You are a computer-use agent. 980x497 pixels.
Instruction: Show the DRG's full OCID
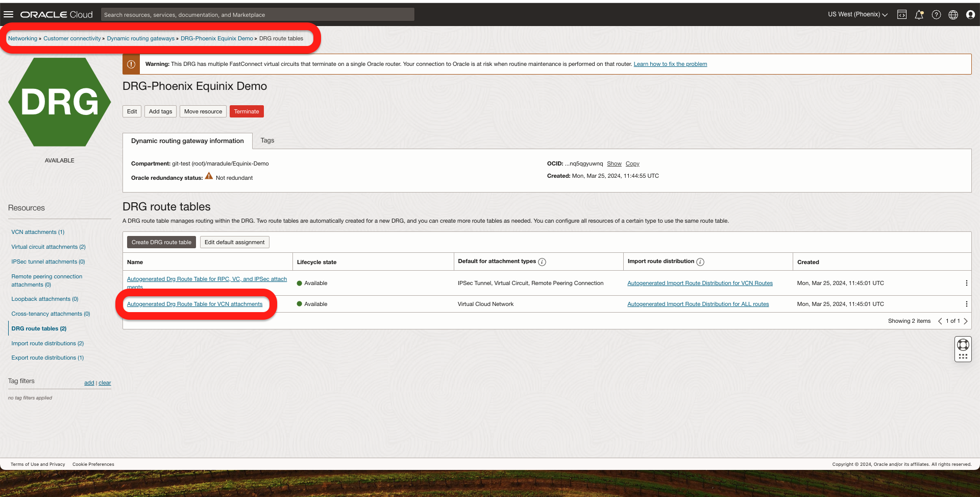click(x=614, y=163)
